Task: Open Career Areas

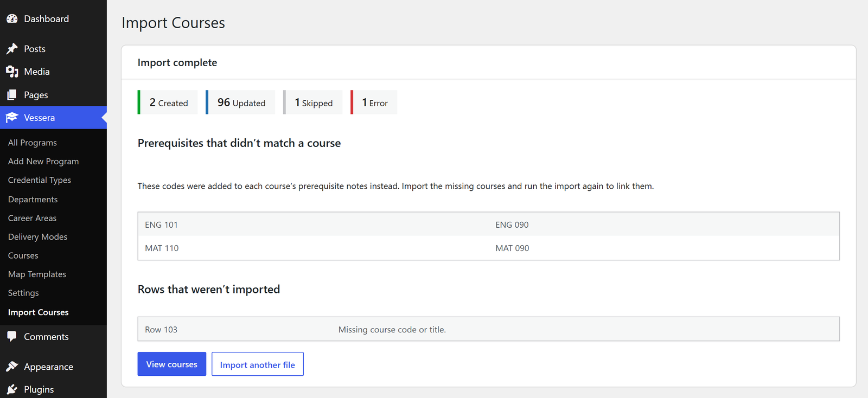Action: [32, 218]
